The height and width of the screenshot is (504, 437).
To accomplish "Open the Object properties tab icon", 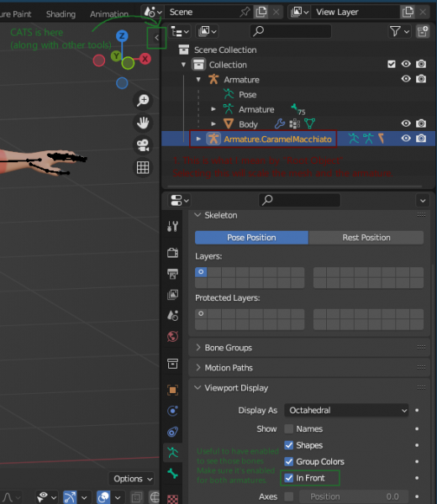I will click(172, 390).
